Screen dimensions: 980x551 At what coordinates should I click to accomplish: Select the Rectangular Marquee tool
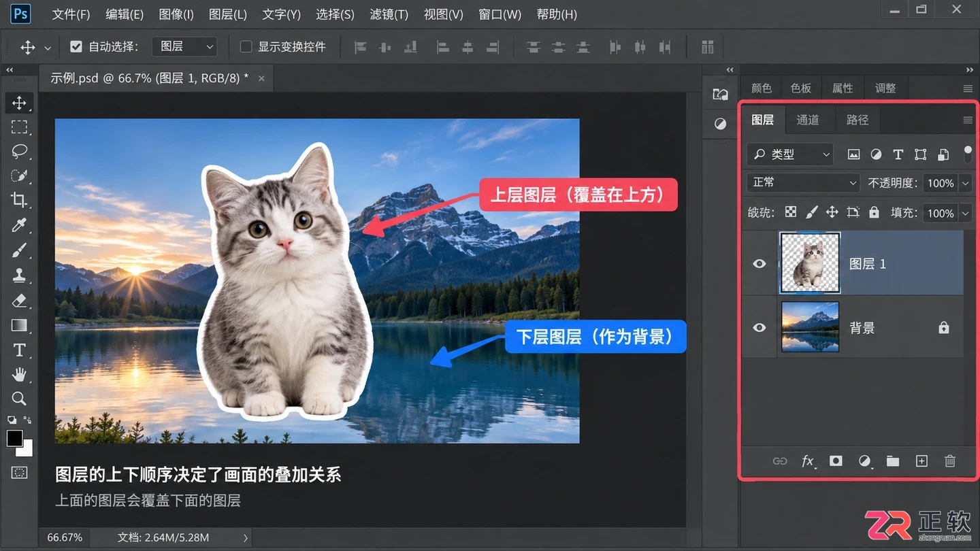[19, 127]
